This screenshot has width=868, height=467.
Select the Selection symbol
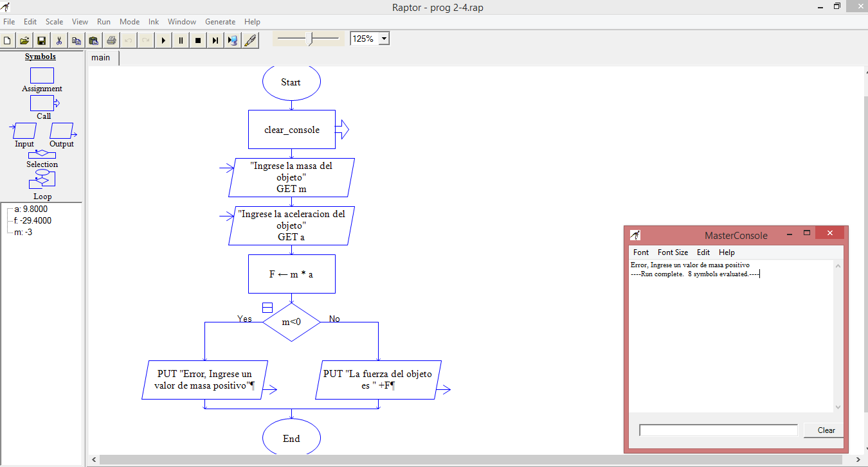click(x=42, y=154)
